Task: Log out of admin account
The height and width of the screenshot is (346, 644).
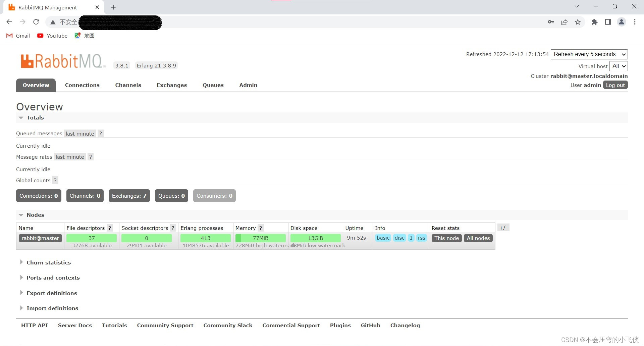Action: point(615,85)
